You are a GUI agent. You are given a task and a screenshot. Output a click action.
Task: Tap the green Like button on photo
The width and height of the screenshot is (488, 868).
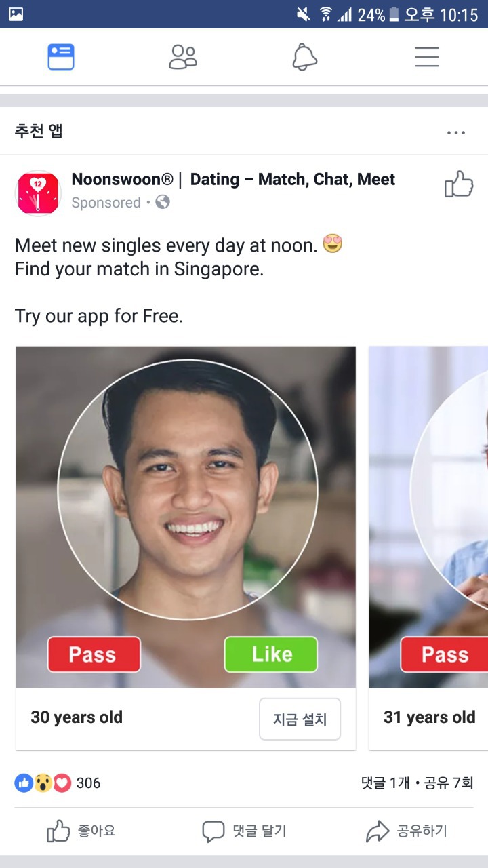(271, 654)
